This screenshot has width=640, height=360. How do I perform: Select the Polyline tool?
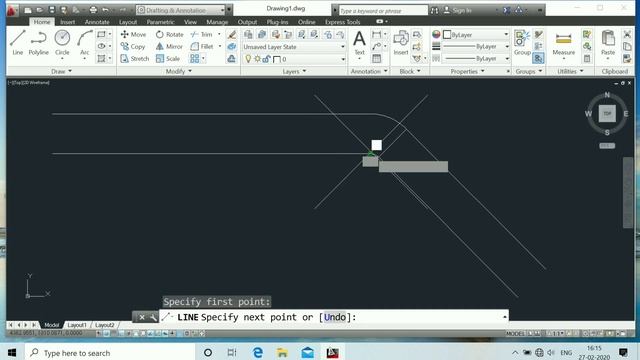coord(38,42)
